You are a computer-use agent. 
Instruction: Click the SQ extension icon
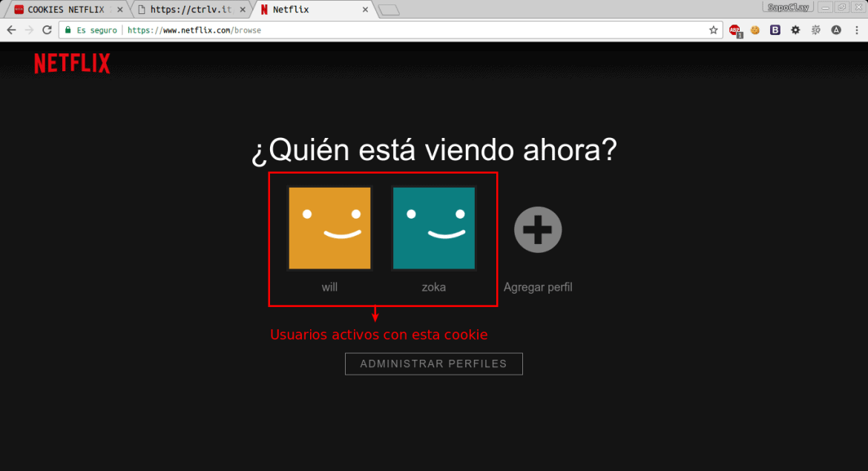pyautogui.click(x=816, y=30)
